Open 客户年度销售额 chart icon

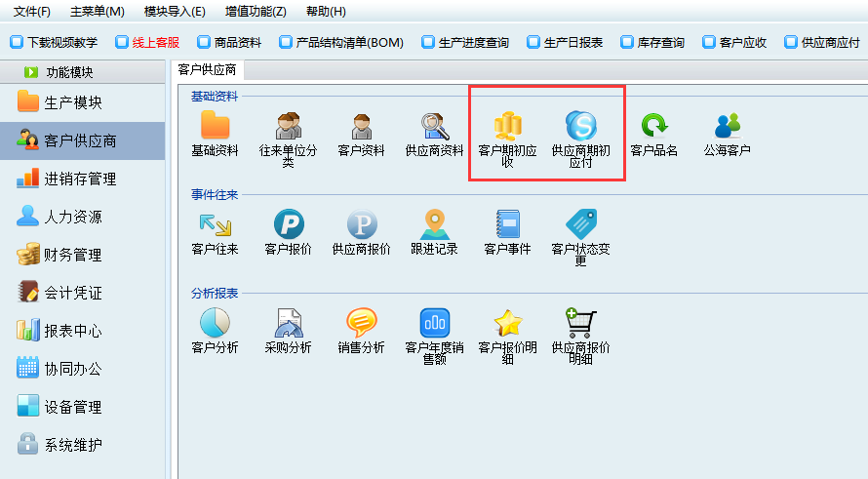pos(434,323)
